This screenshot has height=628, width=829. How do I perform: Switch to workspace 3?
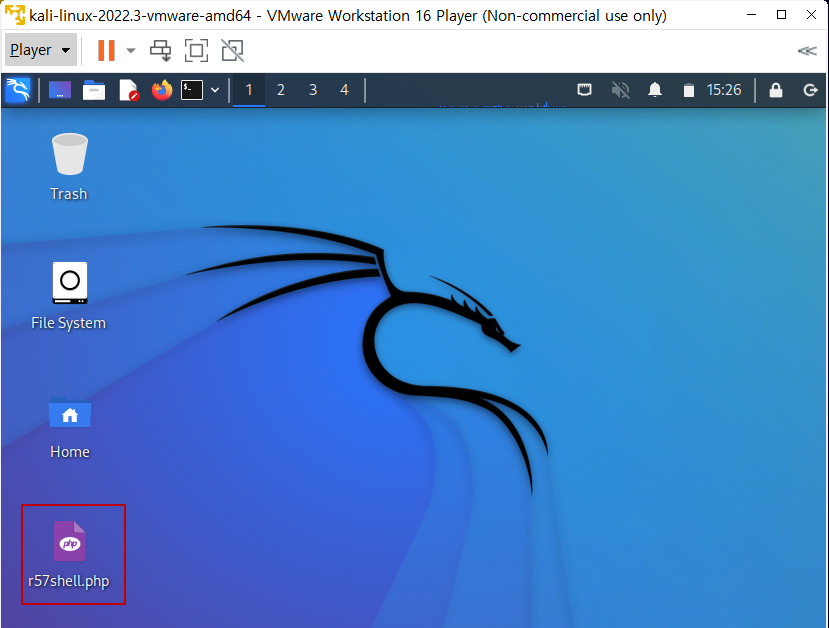coord(313,90)
